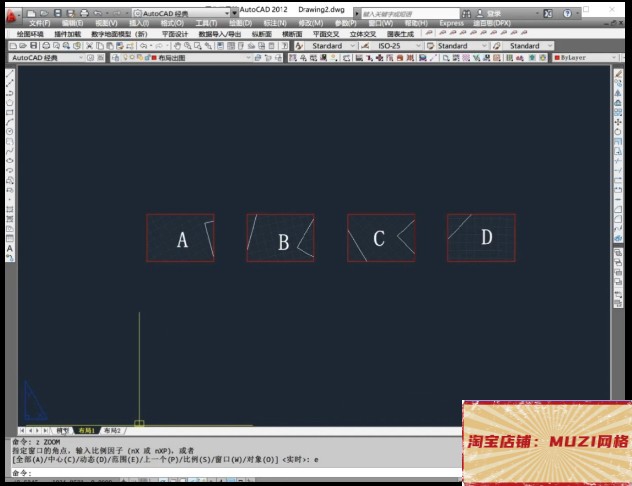The width and height of the screenshot is (632, 486).
Task: Select the Cut scissors icon in standard toolbar
Action: [x=89, y=46]
